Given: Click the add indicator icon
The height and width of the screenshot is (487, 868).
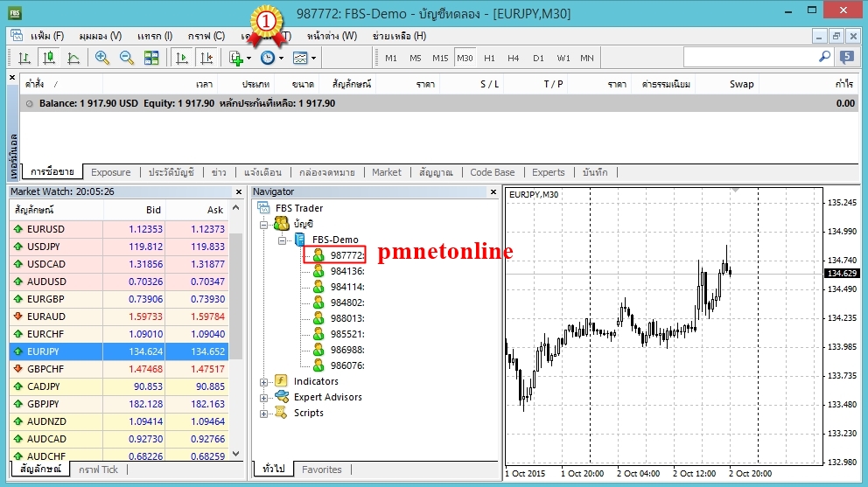Looking at the screenshot, I should (236, 58).
